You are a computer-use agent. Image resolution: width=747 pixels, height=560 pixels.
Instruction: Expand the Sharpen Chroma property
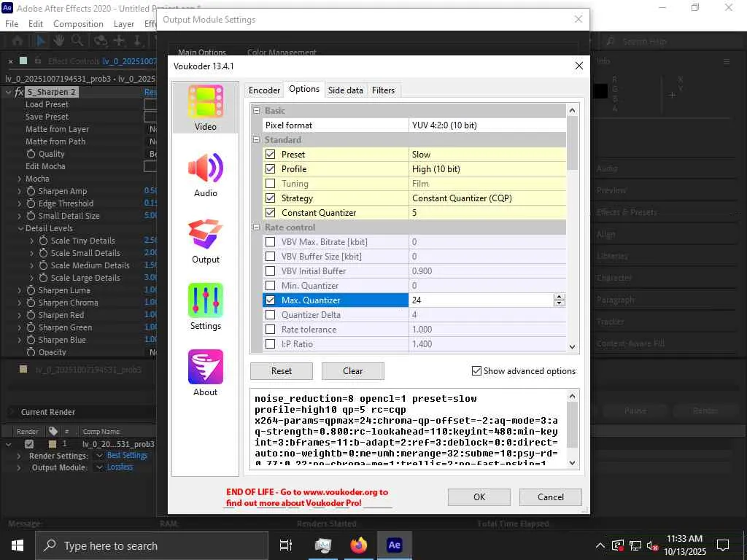[x=20, y=303]
